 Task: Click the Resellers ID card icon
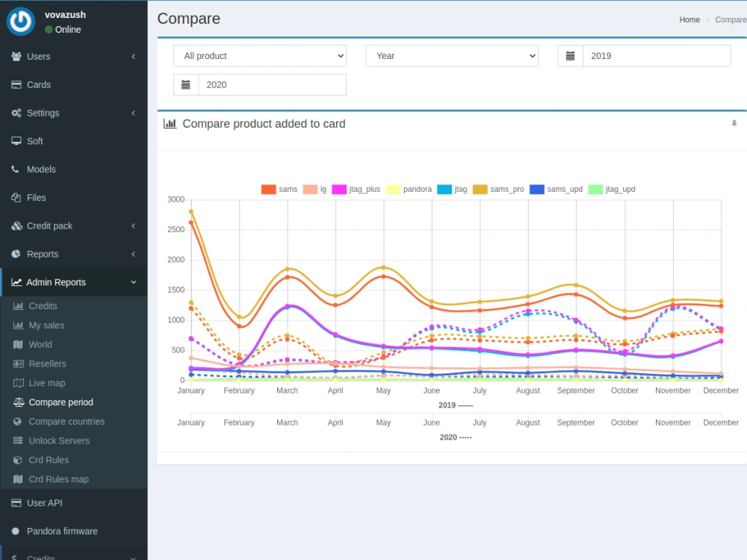[x=19, y=364]
